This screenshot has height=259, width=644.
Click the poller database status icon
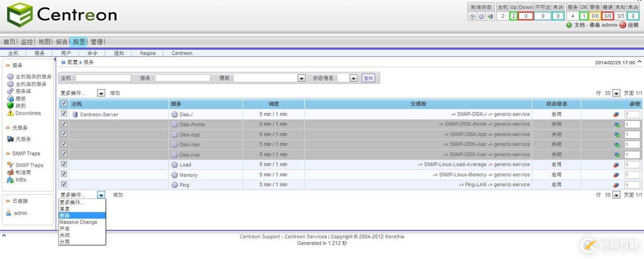pyautogui.click(x=490, y=16)
